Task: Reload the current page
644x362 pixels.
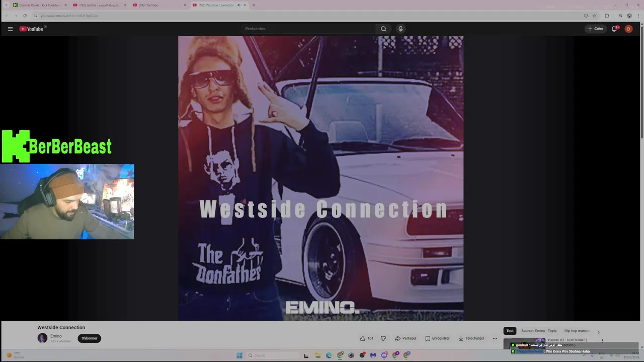Action: (x=25, y=16)
